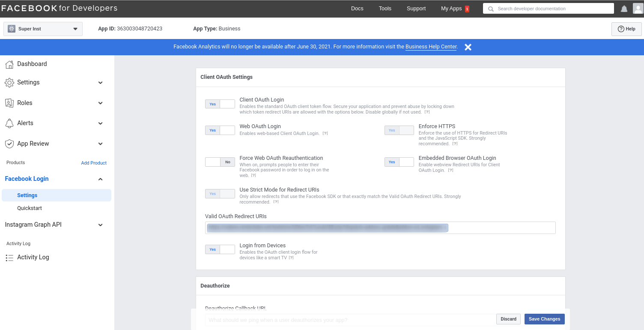The image size is (644, 330).
Task: Toggle Force Web OAuth Reauthentication switch
Action: click(x=220, y=162)
